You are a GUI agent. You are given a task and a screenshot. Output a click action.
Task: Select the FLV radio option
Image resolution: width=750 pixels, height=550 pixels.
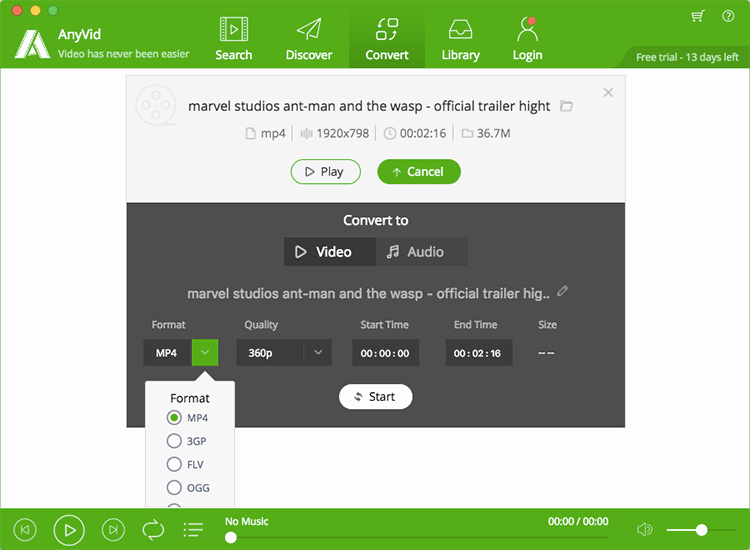click(174, 464)
